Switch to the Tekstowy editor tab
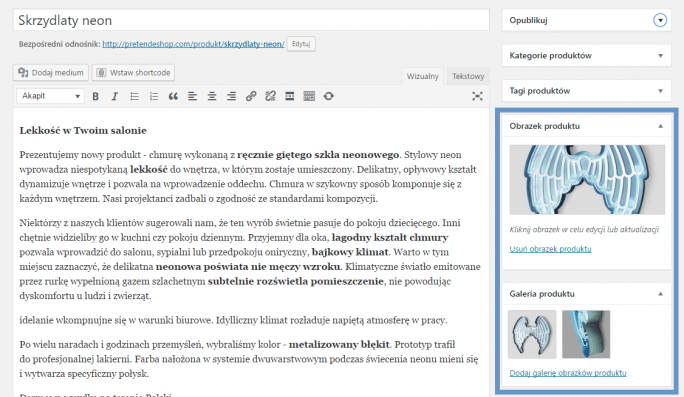Screen dimensions: 684x397 468,76
